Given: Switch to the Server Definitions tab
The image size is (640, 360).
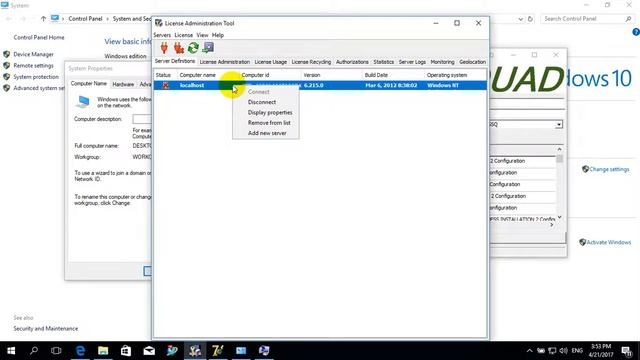Looking at the screenshot, I should click(x=175, y=61).
